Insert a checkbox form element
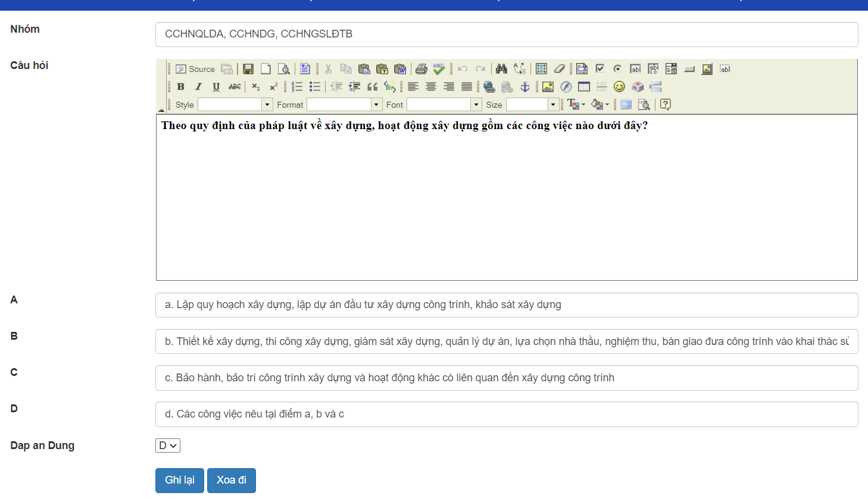The height and width of the screenshot is (502, 868). click(x=600, y=69)
